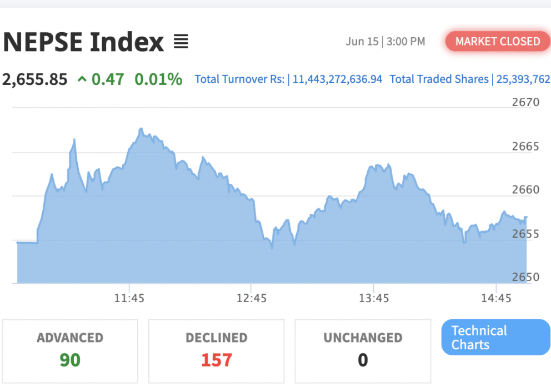Click the MARKET CLOSED badge

tap(498, 42)
